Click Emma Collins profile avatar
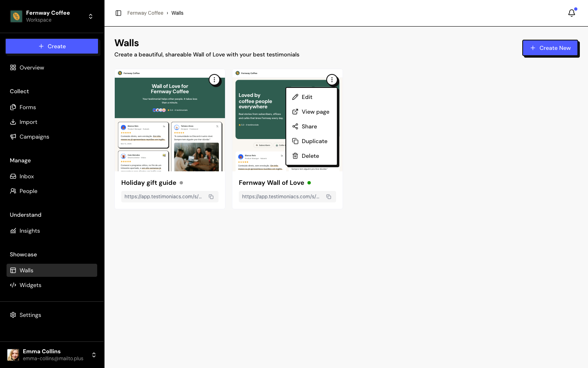This screenshot has height=368, width=588. tap(13, 355)
